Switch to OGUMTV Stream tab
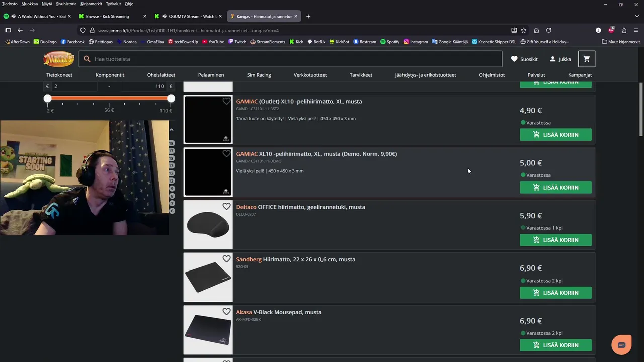Viewport: 644px width, 362px height. 189,16
